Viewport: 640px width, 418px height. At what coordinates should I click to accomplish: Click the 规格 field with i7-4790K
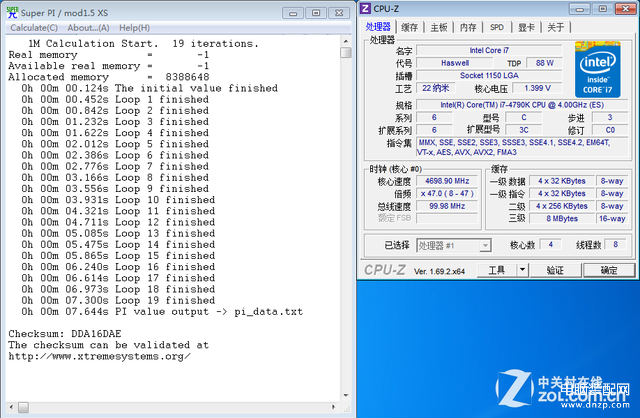[522, 105]
